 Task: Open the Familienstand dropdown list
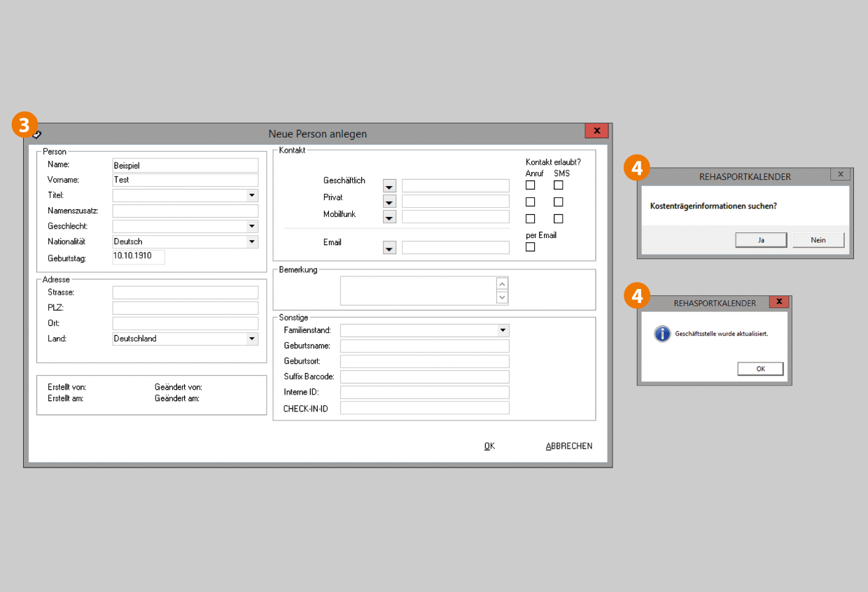[x=503, y=330]
